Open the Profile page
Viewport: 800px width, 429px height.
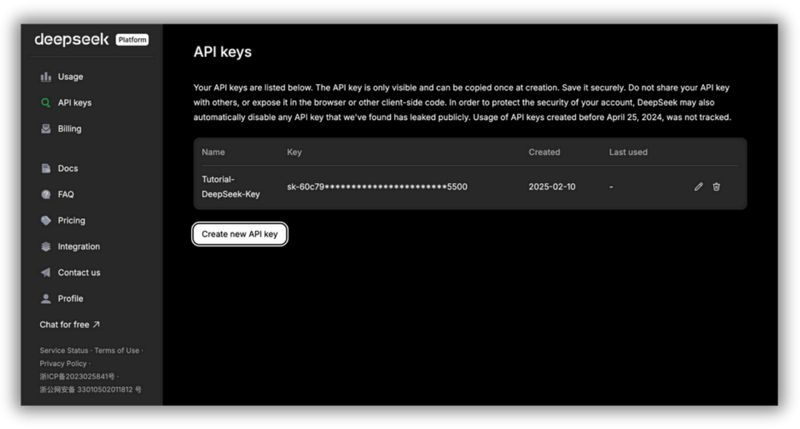click(x=70, y=298)
